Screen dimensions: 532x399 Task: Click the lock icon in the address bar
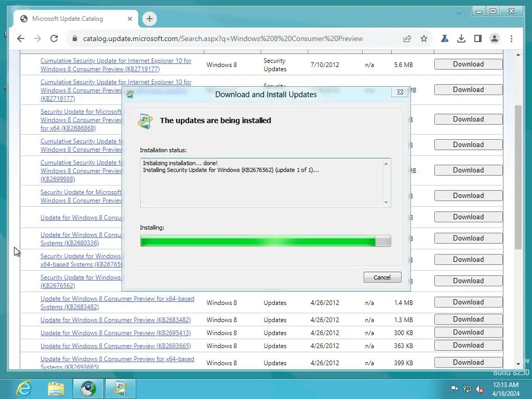pos(75,38)
